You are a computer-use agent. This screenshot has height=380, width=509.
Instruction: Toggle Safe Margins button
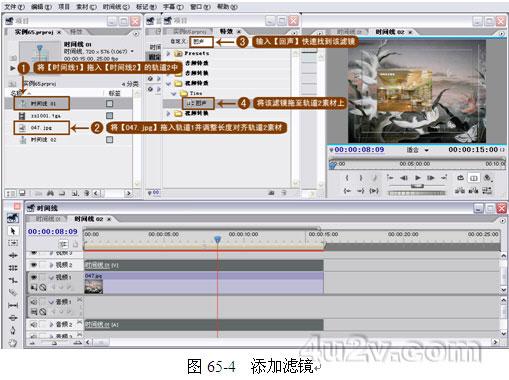point(474,178)
